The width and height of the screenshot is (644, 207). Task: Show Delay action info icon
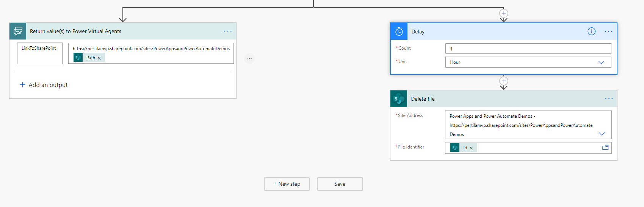591,32
